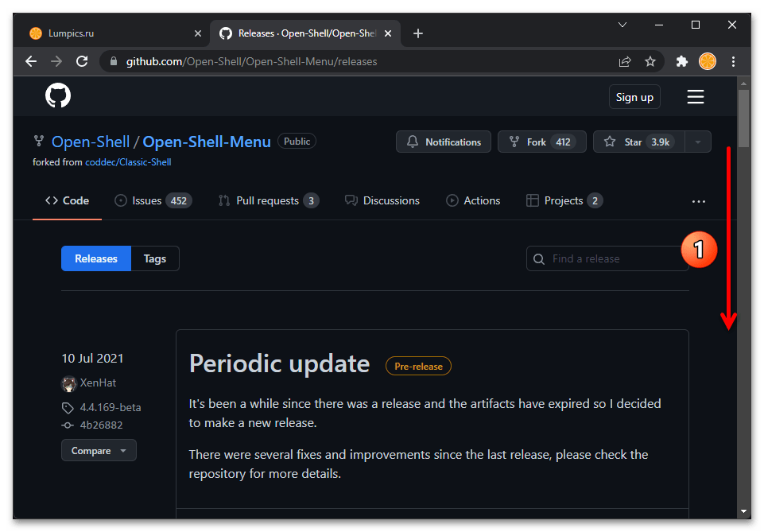Open the Pull requests tab
The image size is (764, 532).
(268, 201)
